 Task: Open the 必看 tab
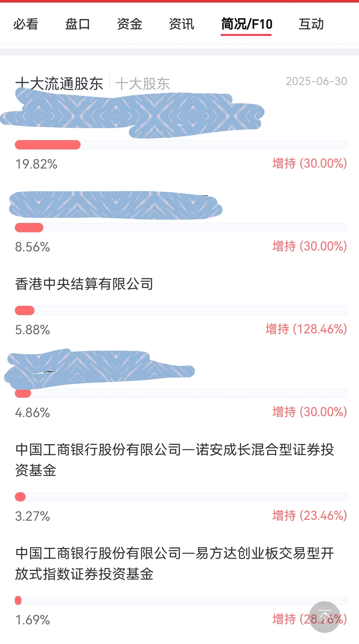point(26,24)
